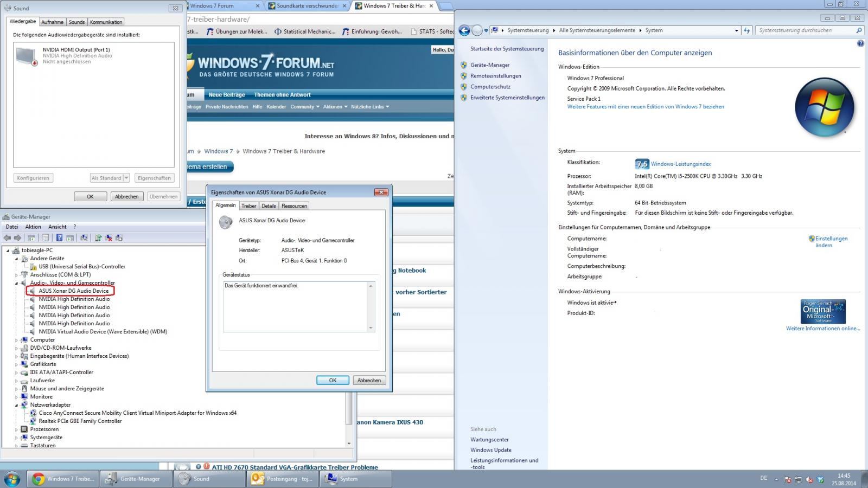Screen dimensions: 868x488
Task: Click muted volume icon in tray
Action: (x=809, y=480)
